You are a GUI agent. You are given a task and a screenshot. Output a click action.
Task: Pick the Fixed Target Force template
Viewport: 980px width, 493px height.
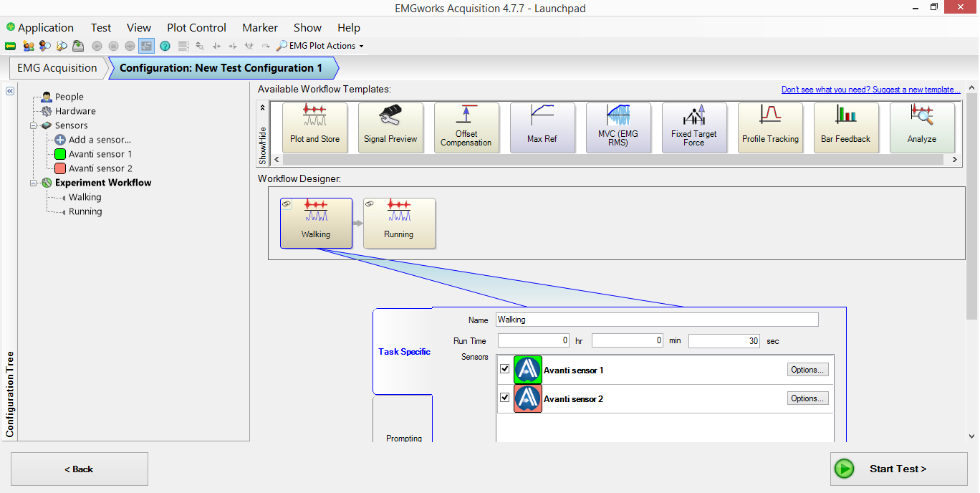tap(694, 128)
